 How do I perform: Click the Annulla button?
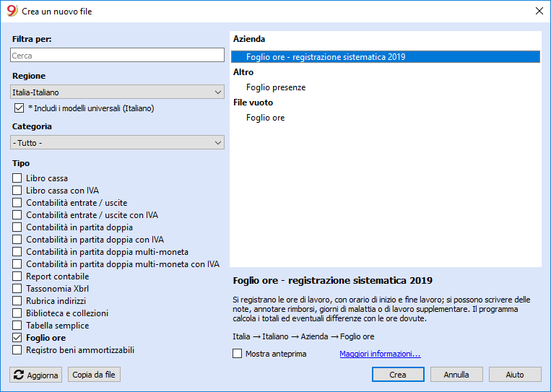point(456,375)
